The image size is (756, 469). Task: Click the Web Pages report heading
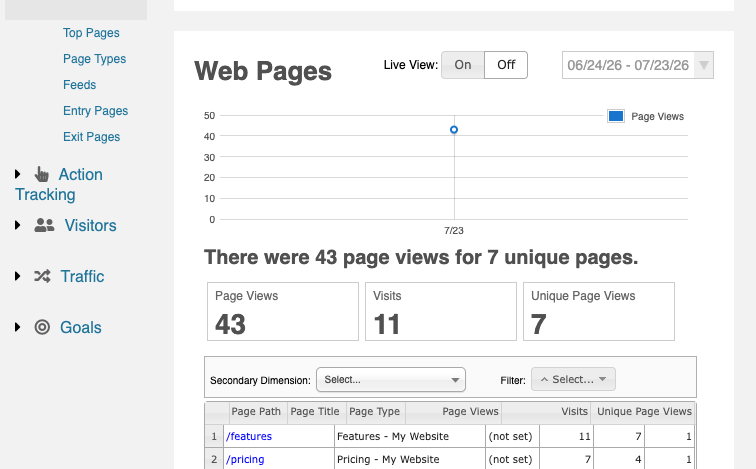tap(263, 71)
